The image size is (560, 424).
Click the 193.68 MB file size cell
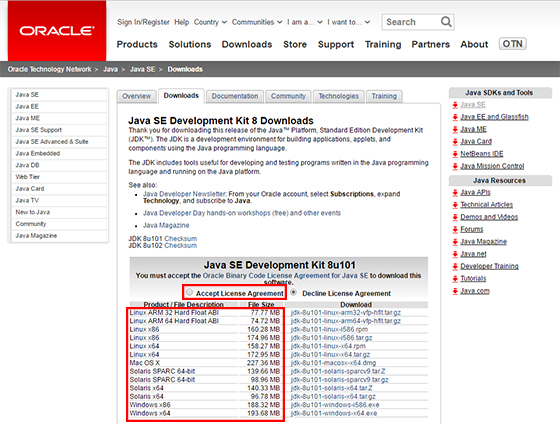tap(264, 413)
